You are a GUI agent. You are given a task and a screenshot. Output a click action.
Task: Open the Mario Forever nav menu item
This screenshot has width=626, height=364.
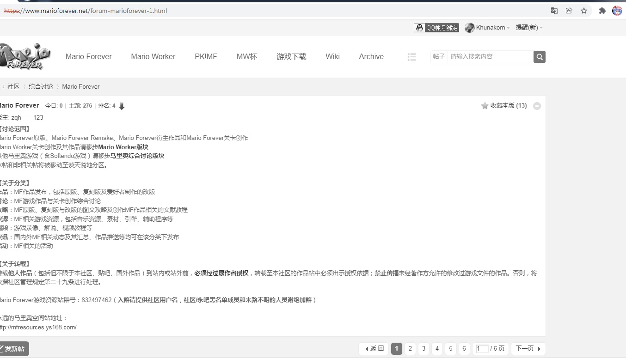click(89, 57)
